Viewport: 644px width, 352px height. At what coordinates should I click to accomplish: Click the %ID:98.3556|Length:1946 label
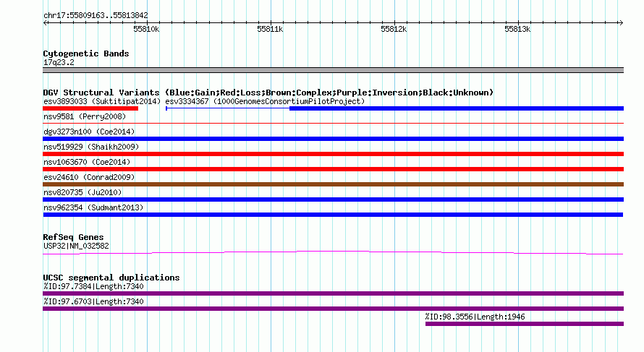click(x=475, y=317)
